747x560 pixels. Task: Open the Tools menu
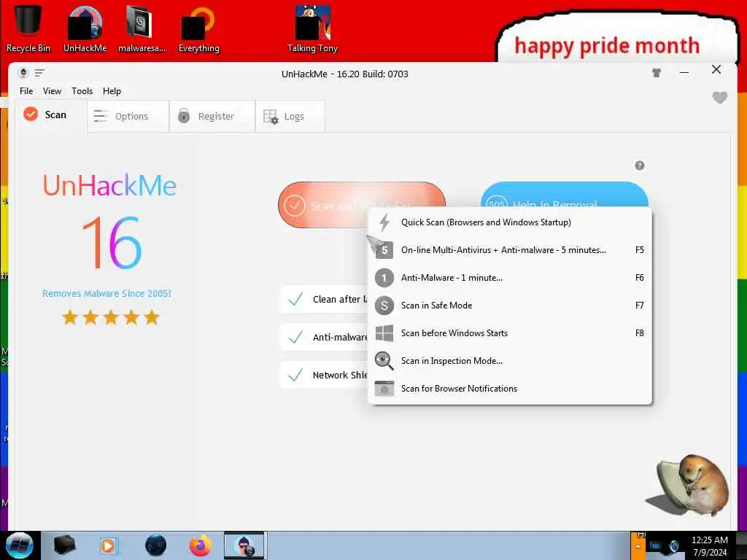82,91
